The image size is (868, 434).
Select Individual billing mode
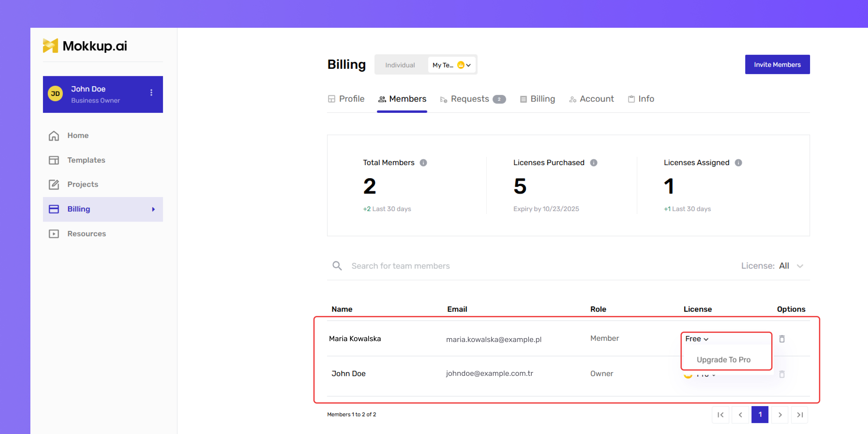tap(400, 65)
